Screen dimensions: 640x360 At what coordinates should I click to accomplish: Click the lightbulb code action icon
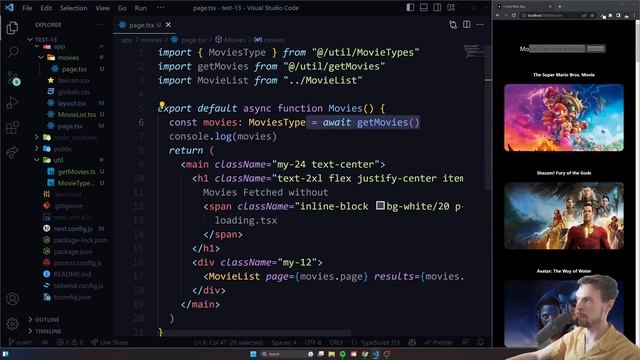click(162, 105)
